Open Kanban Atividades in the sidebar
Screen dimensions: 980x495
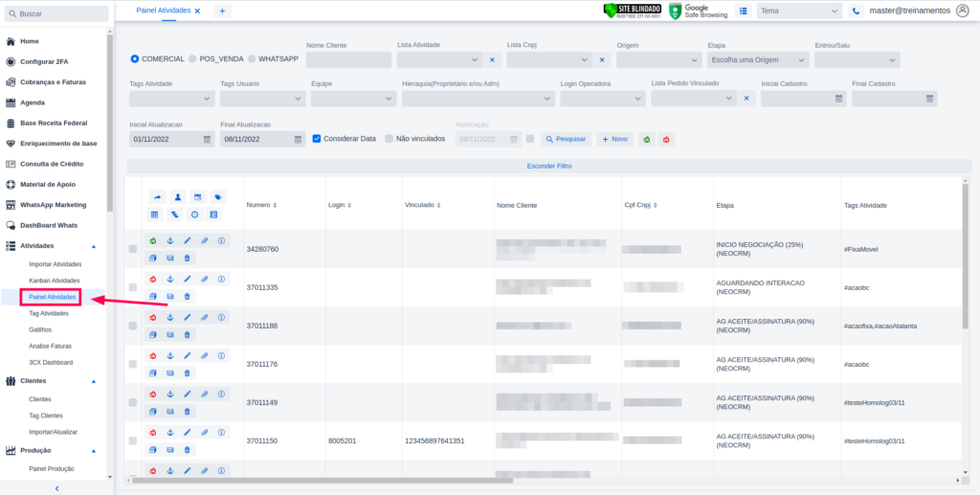(55, 280)
